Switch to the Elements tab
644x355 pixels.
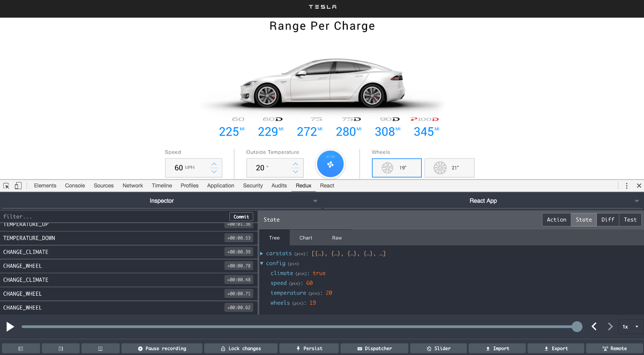pos(45,186)
